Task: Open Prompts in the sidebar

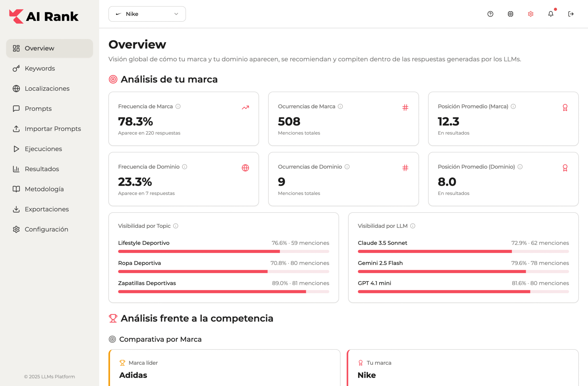Action: click(x=49, y=108)
